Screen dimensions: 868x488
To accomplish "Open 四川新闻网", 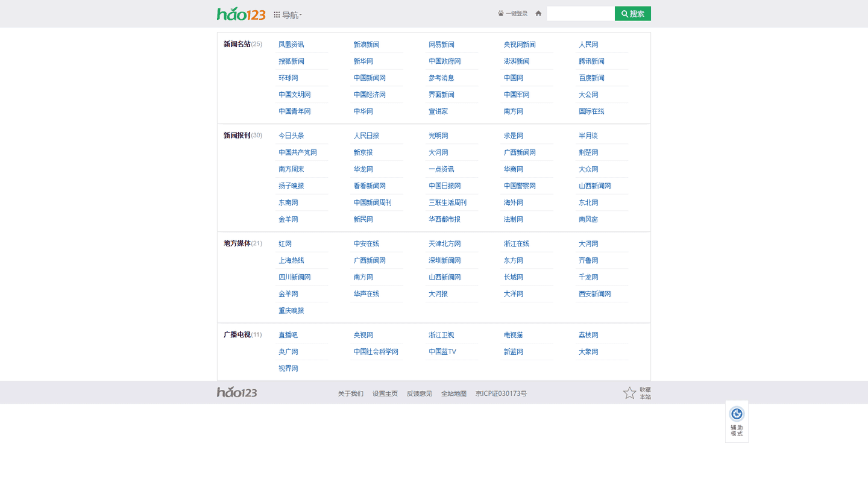I will (295, 277).
